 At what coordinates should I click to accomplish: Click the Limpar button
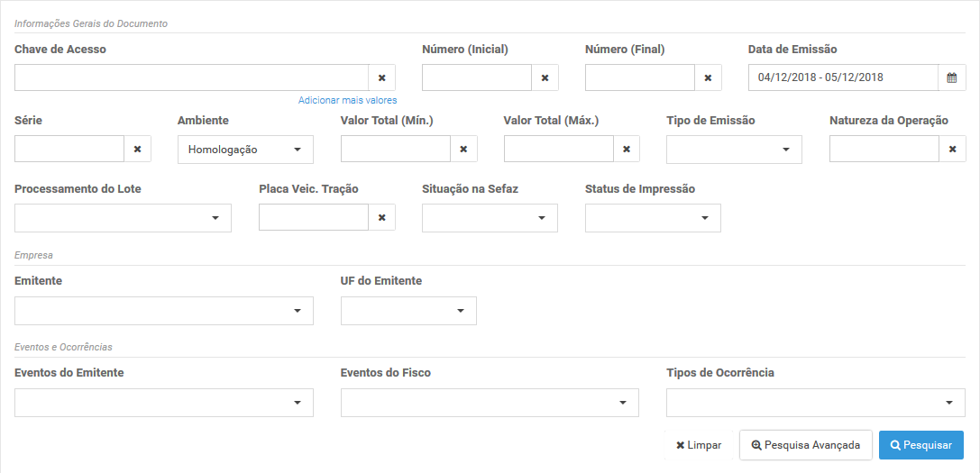coord(699,445)
